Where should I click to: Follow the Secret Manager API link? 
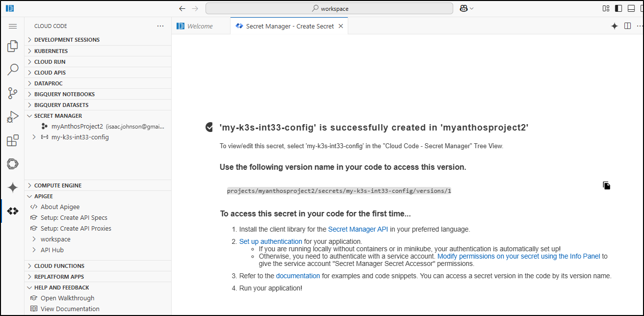pyautogui.click(x=358, y=229)
